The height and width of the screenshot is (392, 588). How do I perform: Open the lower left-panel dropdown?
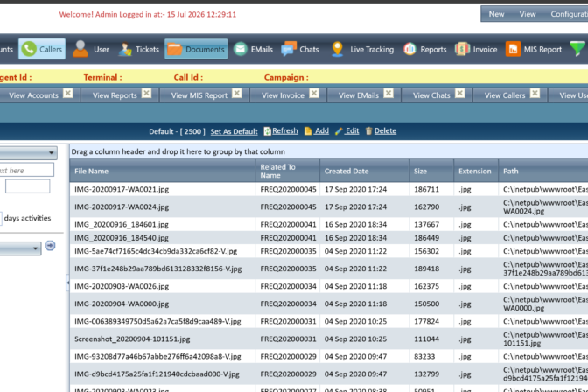(x=20, y=248)
